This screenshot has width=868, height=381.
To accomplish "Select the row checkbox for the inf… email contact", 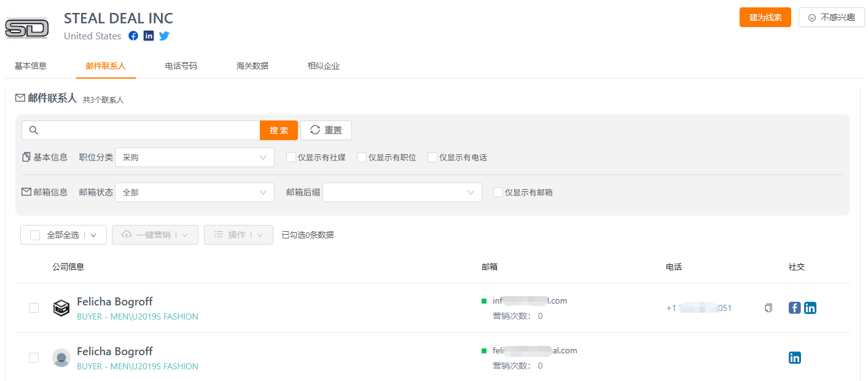I will coord(34,308).
